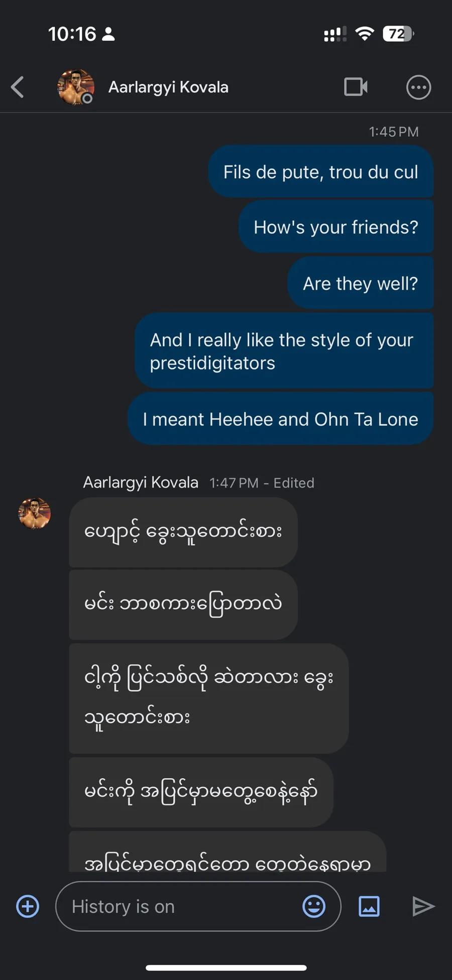Tap the 'Edited' label next to 1:47 PM

tap(294, 483)
